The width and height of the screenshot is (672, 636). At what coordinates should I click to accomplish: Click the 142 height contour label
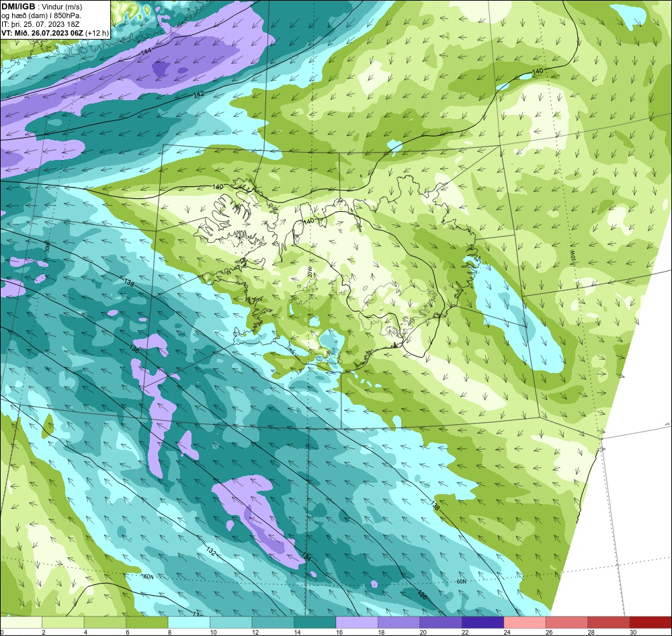(x=198, y=94)
